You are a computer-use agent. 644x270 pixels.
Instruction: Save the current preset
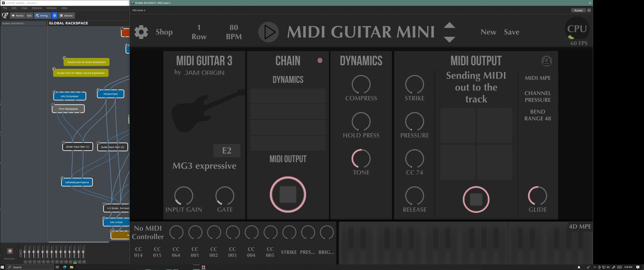512,32
